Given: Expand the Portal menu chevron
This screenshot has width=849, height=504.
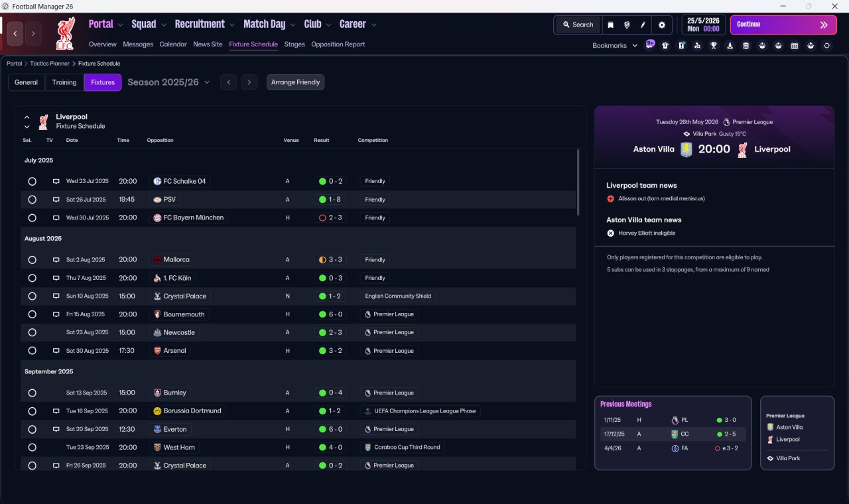Looking at the screenshot, I should tap(120, 25).
